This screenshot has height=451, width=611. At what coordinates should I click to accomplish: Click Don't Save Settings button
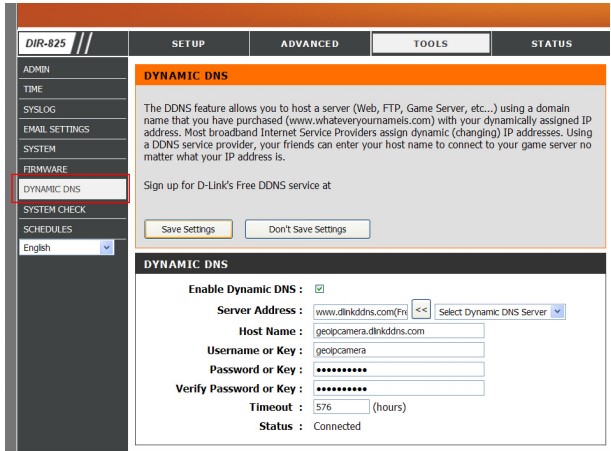307,229
